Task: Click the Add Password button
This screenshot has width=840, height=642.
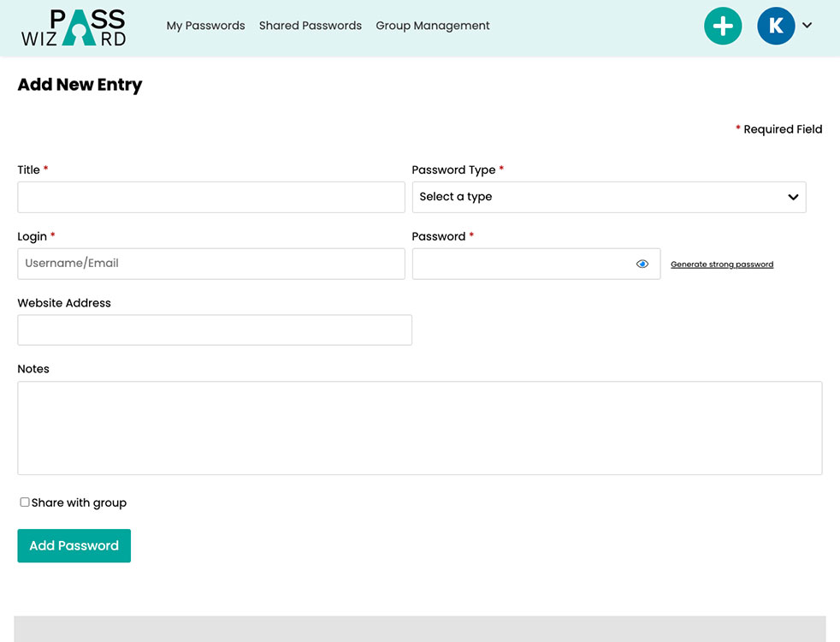Action: point(74,545)
